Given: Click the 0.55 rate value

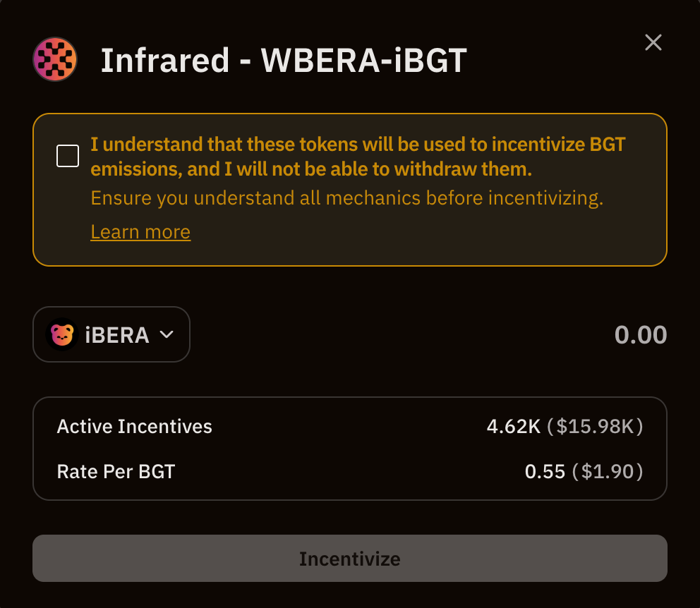Looking at the screenshot, I should coord(545,471).
